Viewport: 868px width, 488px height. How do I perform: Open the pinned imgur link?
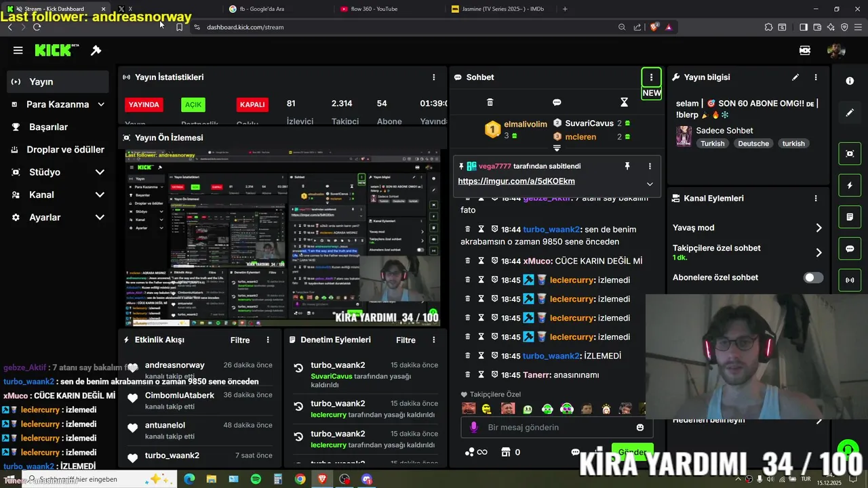pos(516,182)
